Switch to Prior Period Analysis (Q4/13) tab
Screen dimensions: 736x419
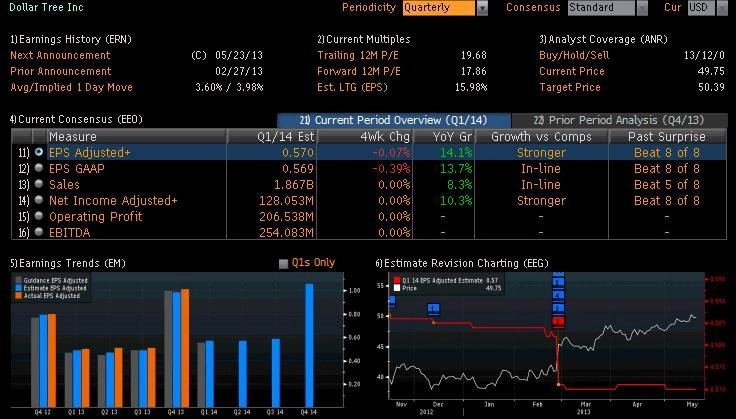620,120
